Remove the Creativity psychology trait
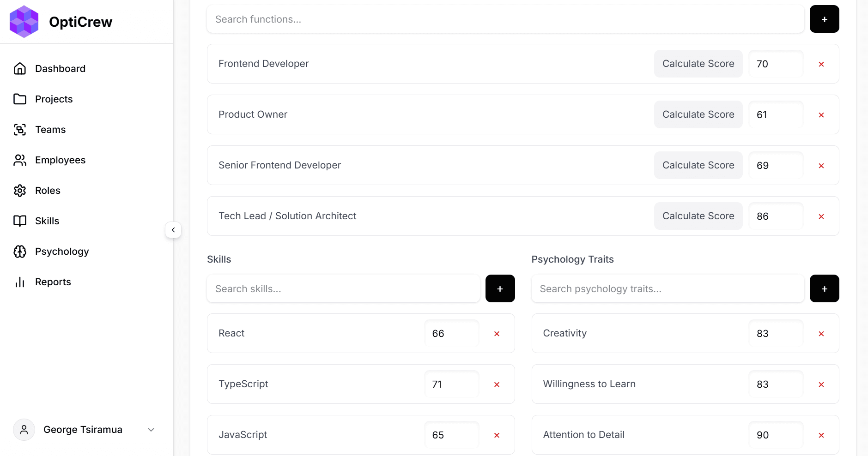The height and width of the screenshot is (456, 868). (821, 333)
